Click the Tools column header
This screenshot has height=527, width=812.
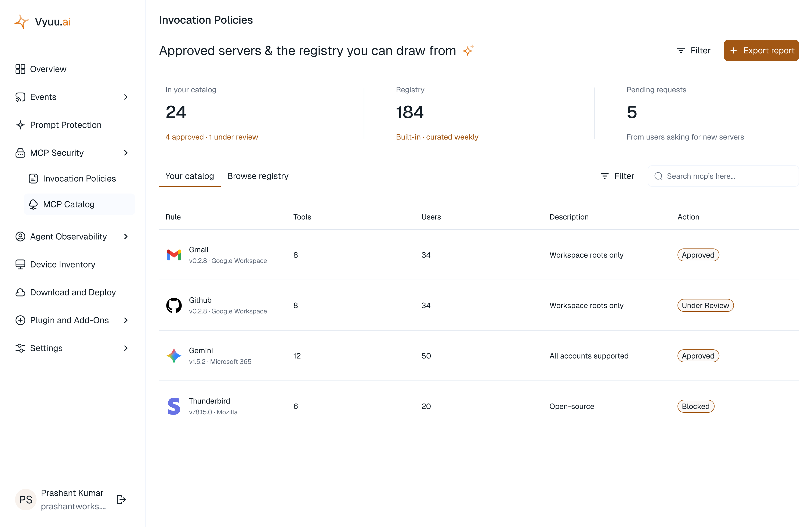[x=302, y=217]
